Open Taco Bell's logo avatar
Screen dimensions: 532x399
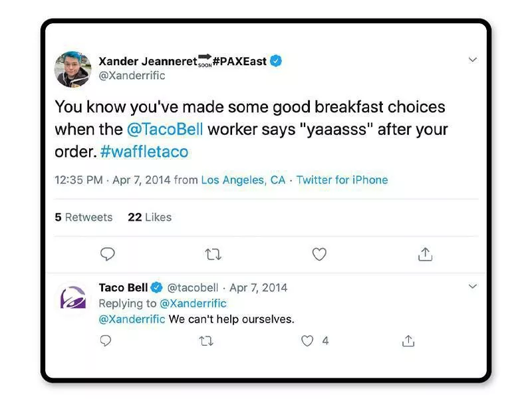(72, 297)
